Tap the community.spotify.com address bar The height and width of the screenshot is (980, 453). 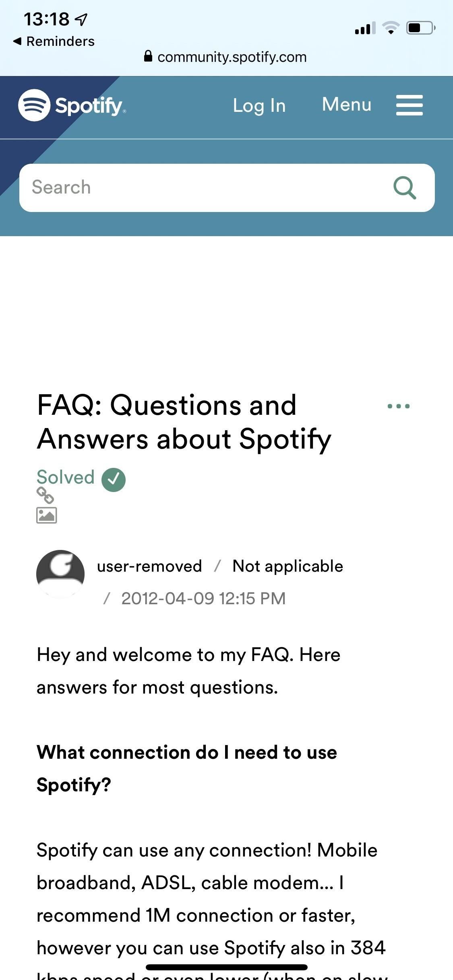click(232, 57)
